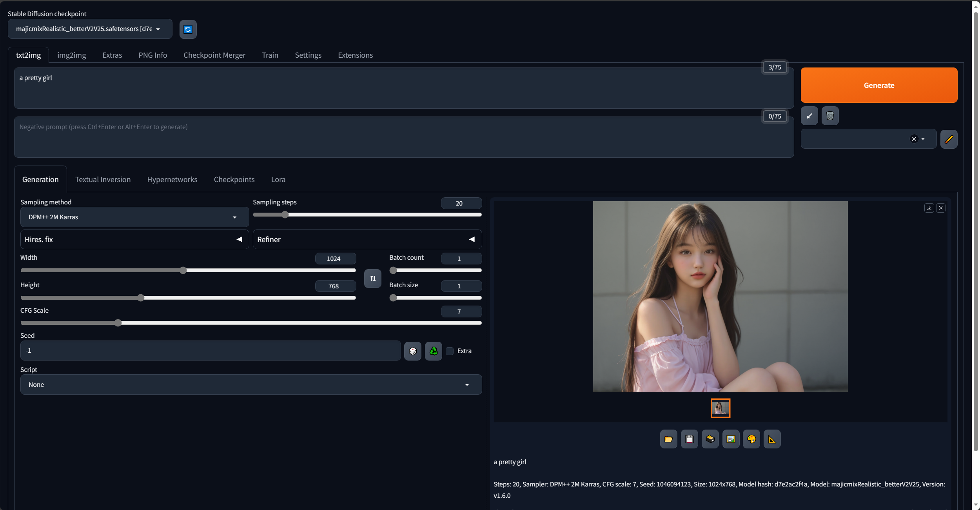The image size is (980, 510).
Task: Enable the Extra seed checkbox
Action: [x=450, y=351]
